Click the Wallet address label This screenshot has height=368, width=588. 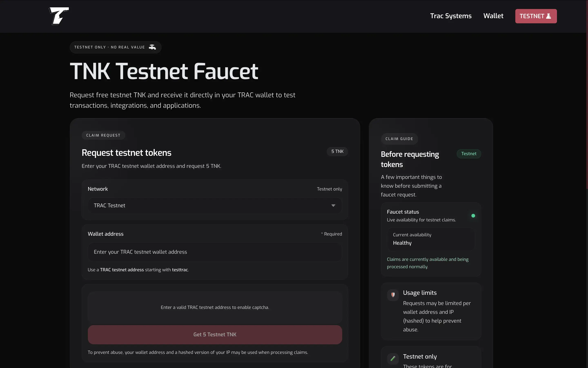click(105, 234)
